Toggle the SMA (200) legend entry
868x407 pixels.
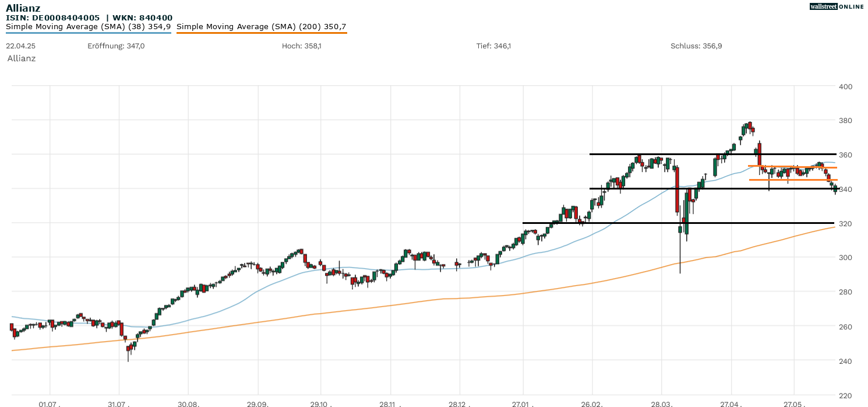(261, 27)
